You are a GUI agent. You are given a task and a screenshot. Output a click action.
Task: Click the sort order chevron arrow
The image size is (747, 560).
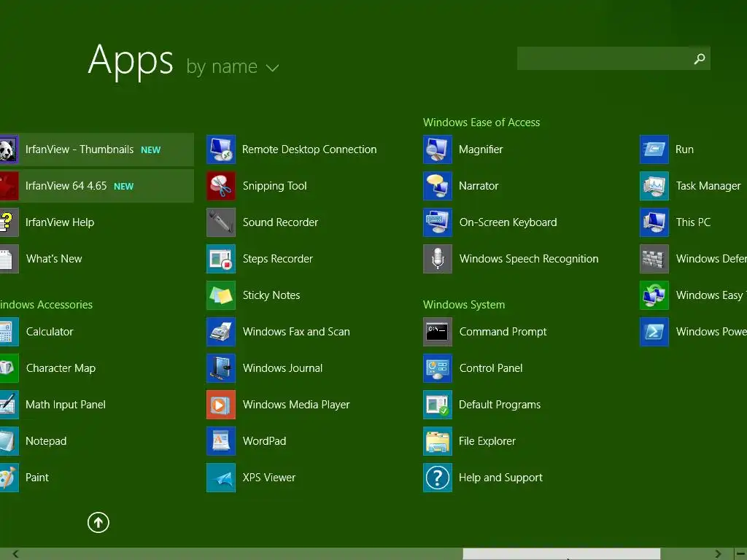(272, 68)
